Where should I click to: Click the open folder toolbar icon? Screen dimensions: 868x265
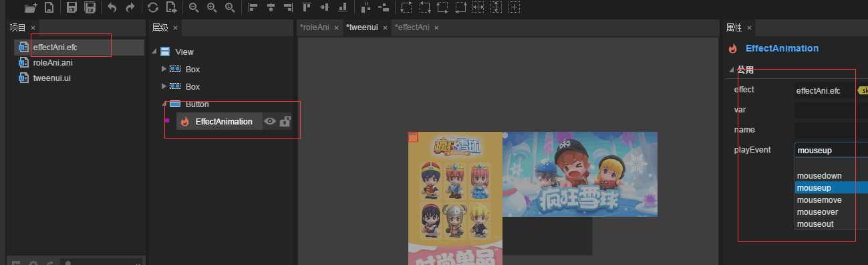[x=30, y=8]
